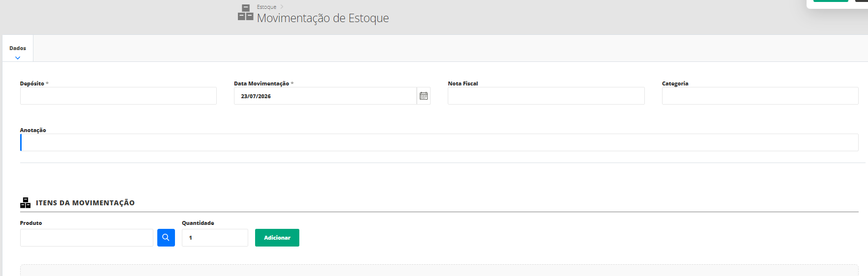Click the breadcrumb arrow after Estoque
The image size is (868, 276).
pyautogui.click(x=282, y=7)
